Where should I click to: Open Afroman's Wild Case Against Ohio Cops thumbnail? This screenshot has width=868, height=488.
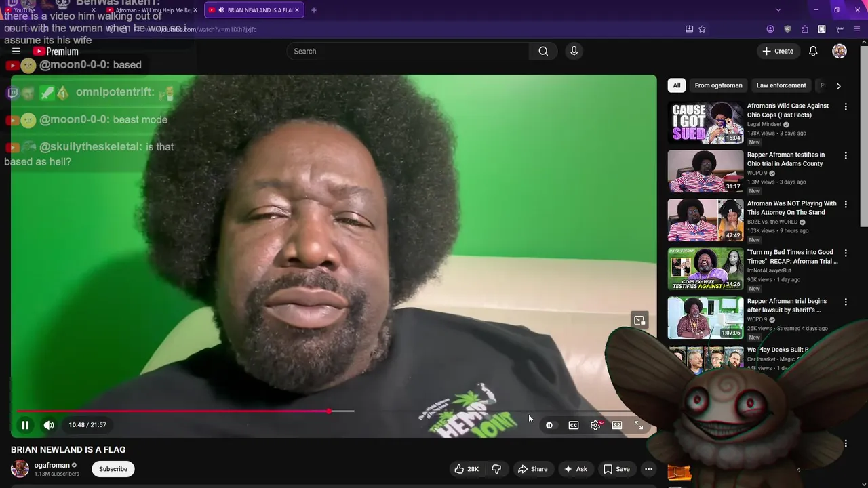705,123
